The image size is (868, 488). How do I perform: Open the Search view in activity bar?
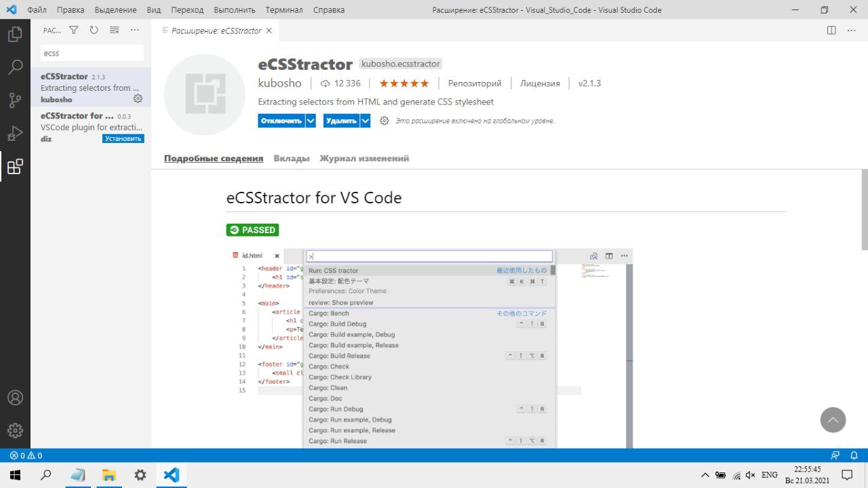click(15, 67)
